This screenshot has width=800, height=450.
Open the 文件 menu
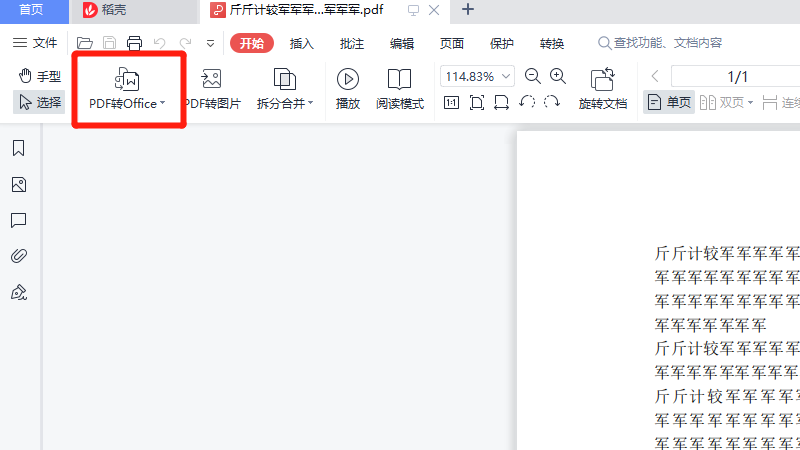click(35, 43)
